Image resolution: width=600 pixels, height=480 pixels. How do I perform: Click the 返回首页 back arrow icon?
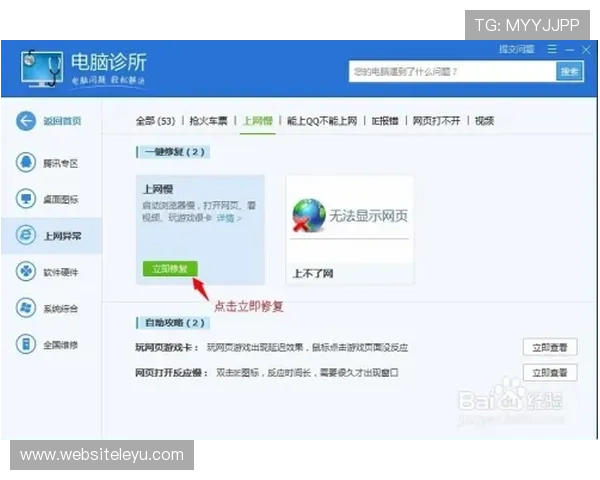tap(26, 121)
